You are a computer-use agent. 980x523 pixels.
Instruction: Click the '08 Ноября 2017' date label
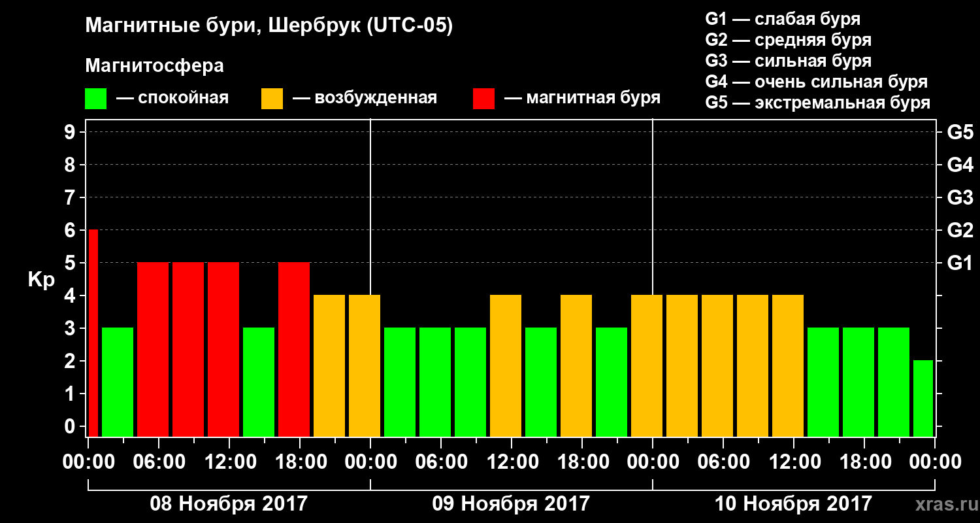[x=229, y=504]
